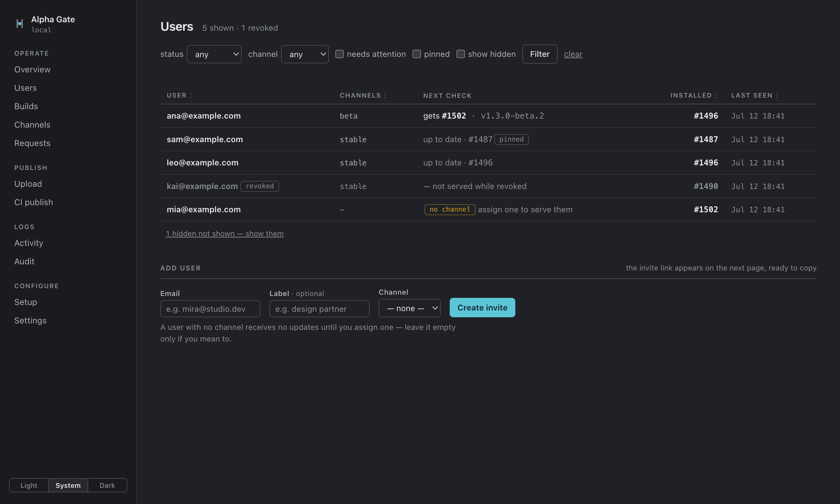
Task: Open user mia@example.com
Action: pyautogui.click(x=204, y=210)
